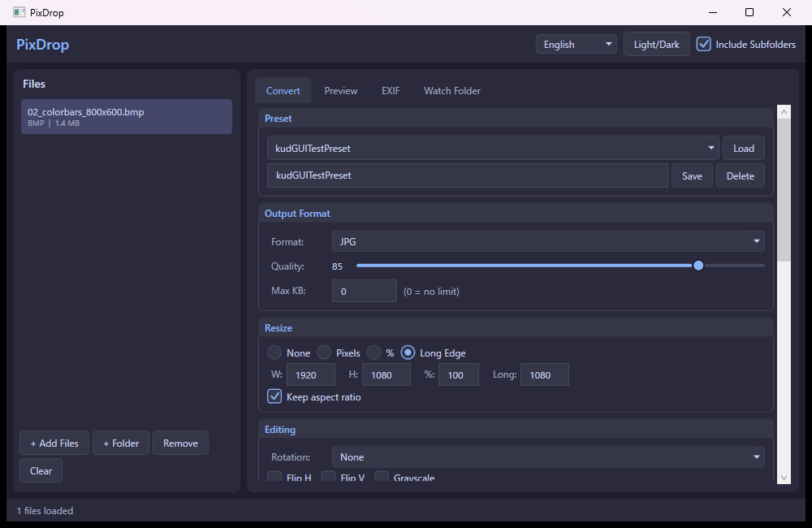The image size is (812, 528).
Task: Click the Save preset button
Action: pos(692,175)
